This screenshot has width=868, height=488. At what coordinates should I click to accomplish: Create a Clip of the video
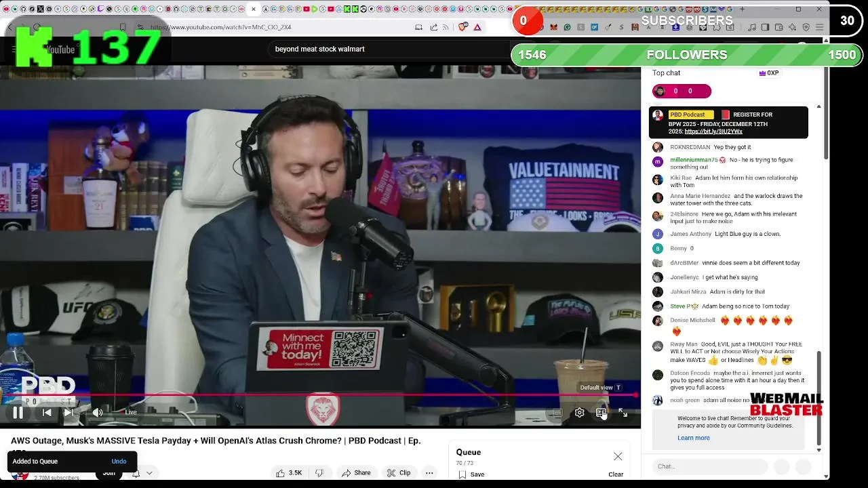[399, 472]
